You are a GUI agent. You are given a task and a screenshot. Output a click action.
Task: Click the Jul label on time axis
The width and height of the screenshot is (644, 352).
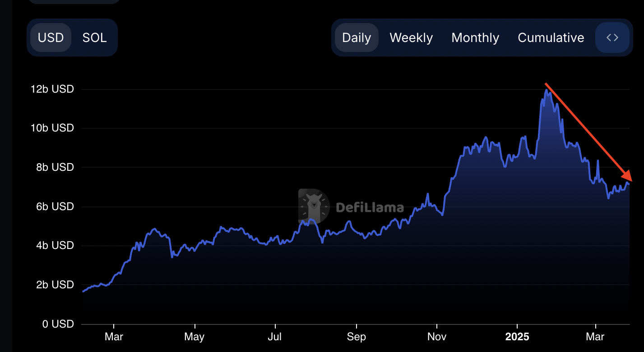pos(274,337)
